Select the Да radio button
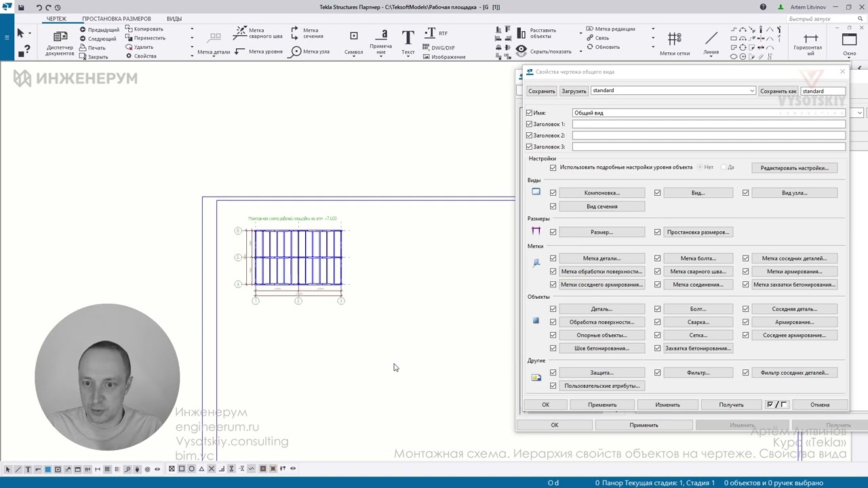 724,167
